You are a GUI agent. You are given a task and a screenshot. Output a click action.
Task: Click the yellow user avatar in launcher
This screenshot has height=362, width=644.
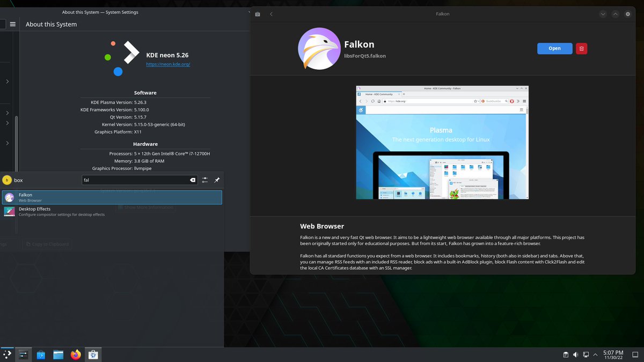pos(7,180)
